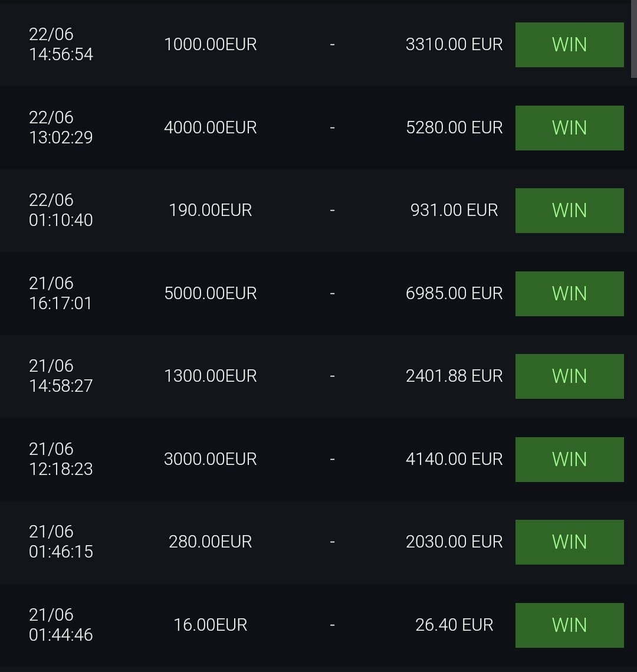Click the 5000.00EUR stake amount
637x672 pixels.
click(x=210, y=293)
